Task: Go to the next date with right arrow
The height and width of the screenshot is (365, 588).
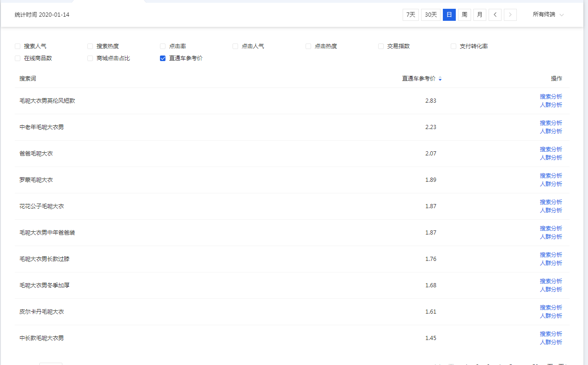Action: pyautogui.click(x=510, y=15)
